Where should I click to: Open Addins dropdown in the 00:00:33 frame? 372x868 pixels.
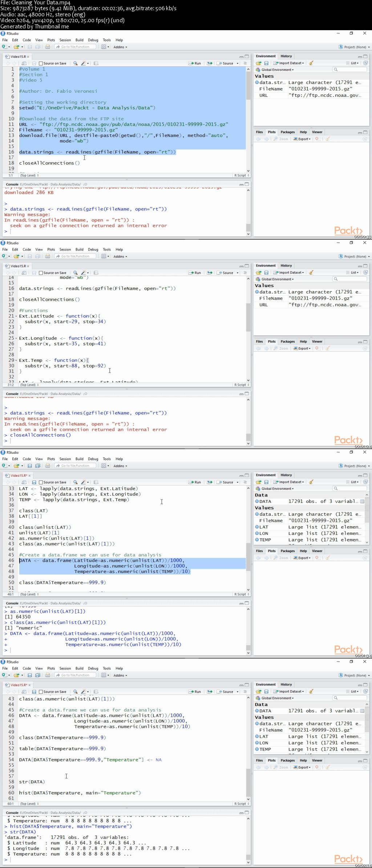point(120,47)
